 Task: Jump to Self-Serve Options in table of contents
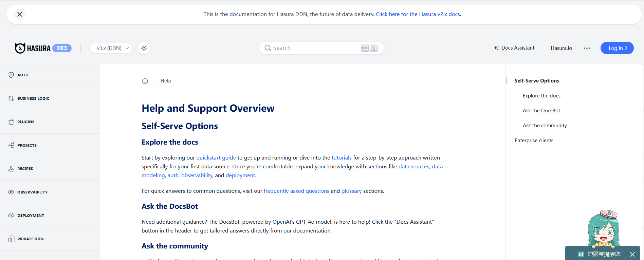coord(537,81)
